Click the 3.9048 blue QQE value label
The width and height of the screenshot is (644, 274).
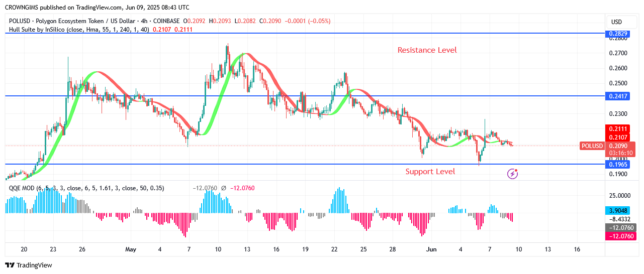click(618, 211)
